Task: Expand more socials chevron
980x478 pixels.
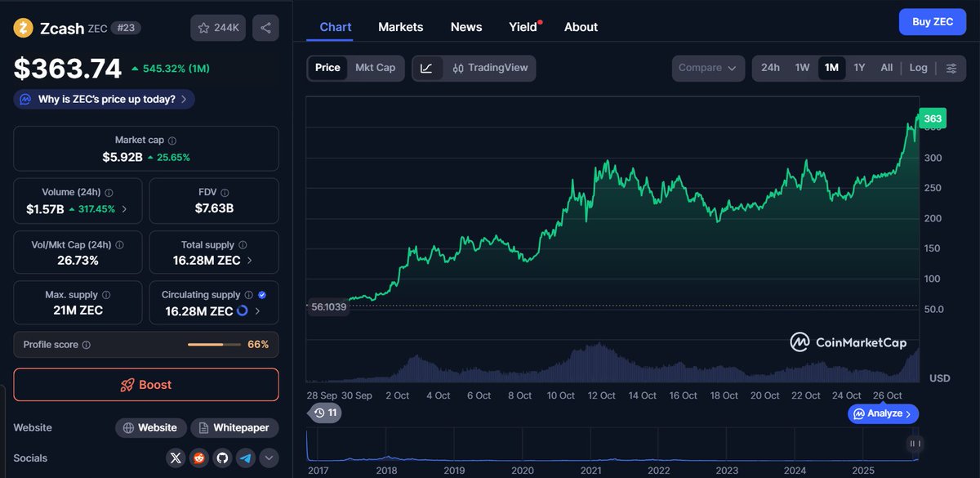Action: (x=269, y=458)
